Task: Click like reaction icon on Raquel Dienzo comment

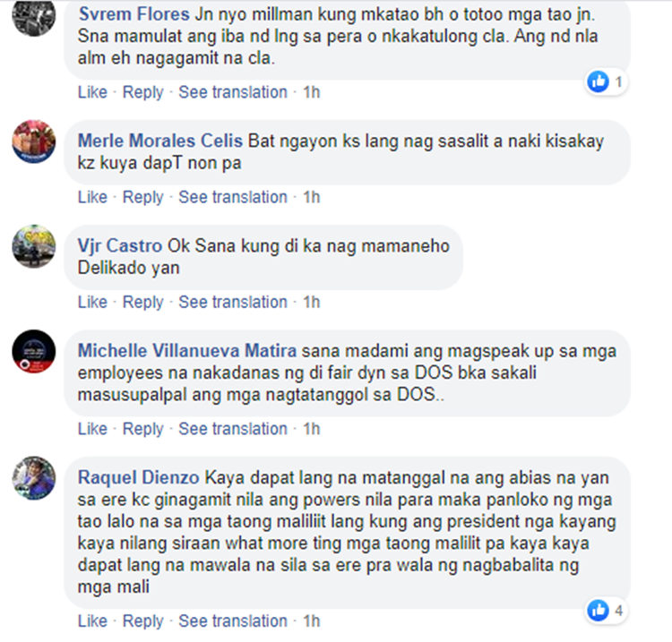Action: point(599,611)
